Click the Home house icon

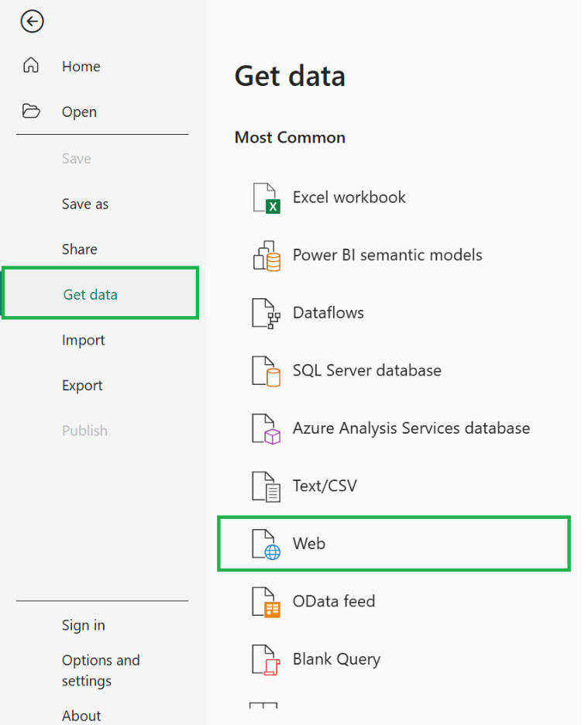(31, 65)
